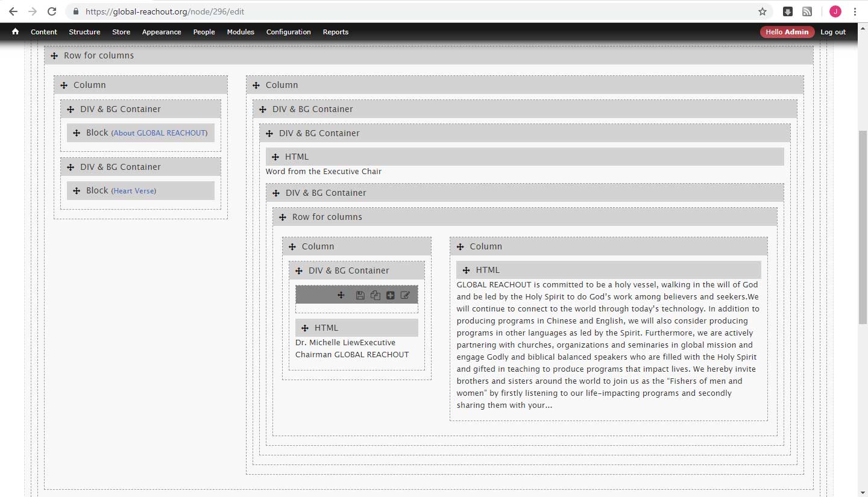Image resolution: width=868 pixels, height=497 pixels.
Task: Click the text Dr. Michelle LiewExecutive Chairman GLOBAL REACHOUT
Action: point(352,349)
